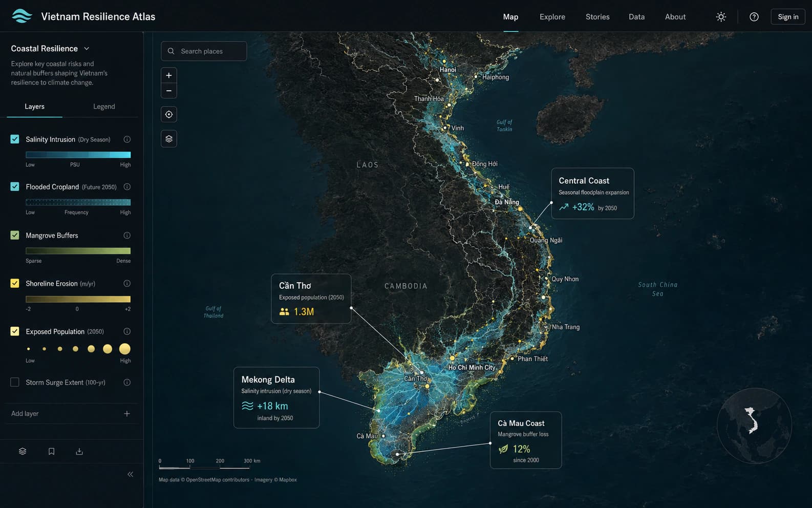
Task: Open the Explore nav tab
Action: pos(552,17)
